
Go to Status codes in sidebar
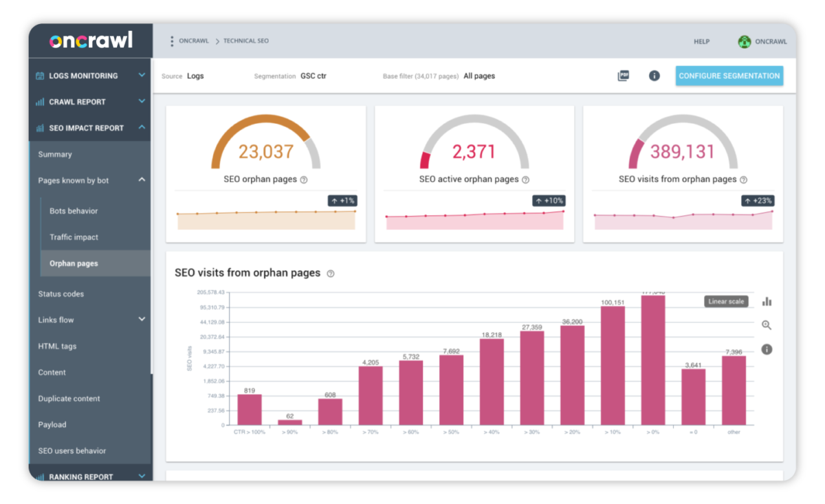click(x=61, y=294)
